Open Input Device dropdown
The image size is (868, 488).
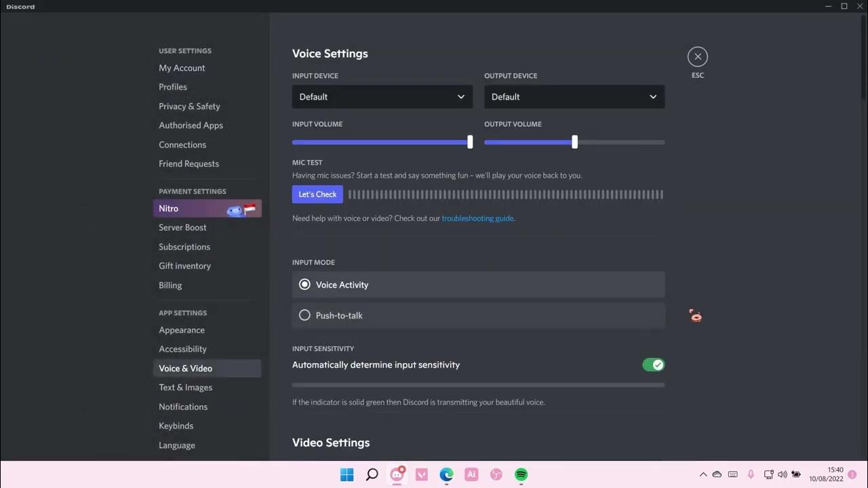[382, 97]
